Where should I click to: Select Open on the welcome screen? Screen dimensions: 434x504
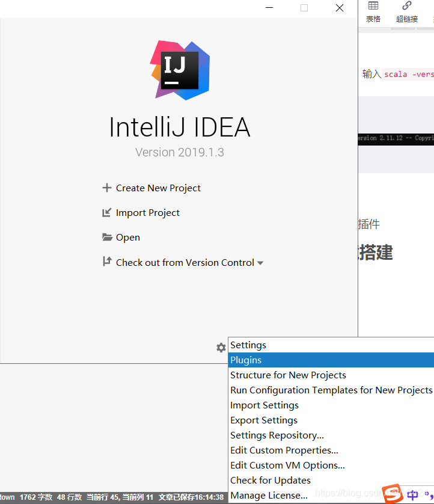(128, 238)
